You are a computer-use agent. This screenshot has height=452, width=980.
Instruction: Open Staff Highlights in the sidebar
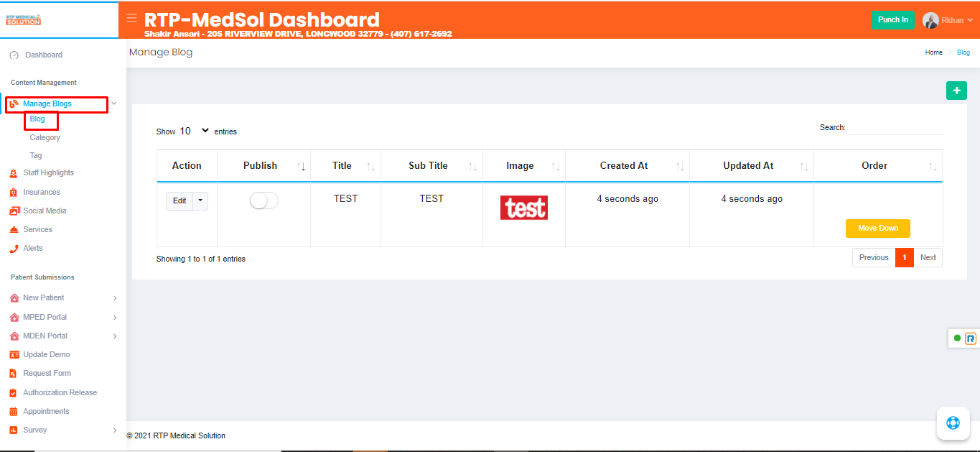(x=48, y=173)
